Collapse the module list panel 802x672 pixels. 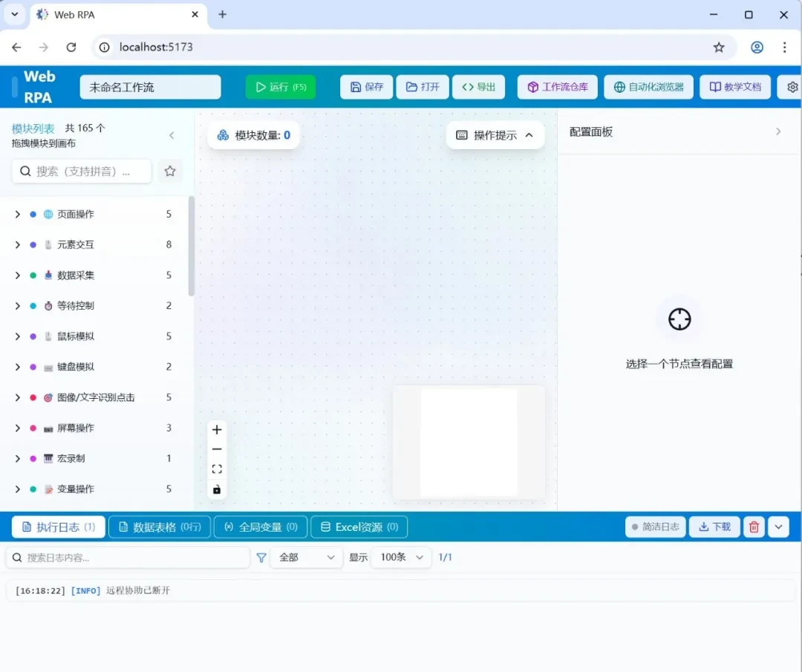[x=172, y=135]
